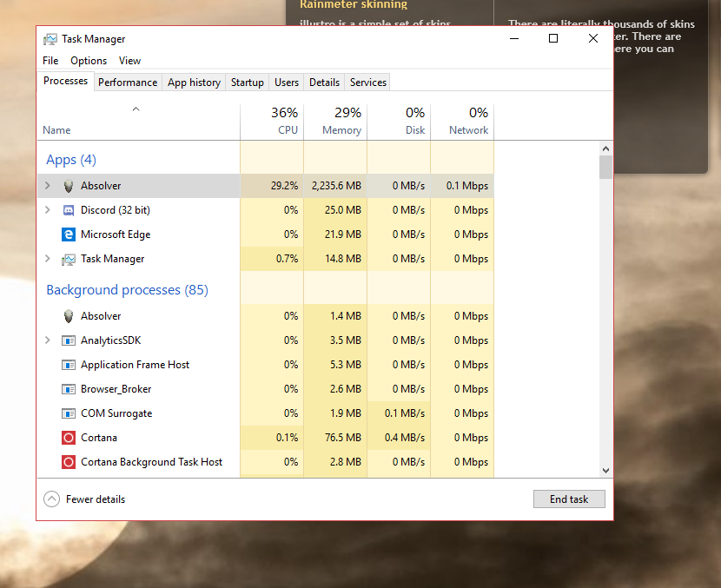Click the Cortana Background Task Host icon
This screenshot has width=721, height=588.
point(69,462)
